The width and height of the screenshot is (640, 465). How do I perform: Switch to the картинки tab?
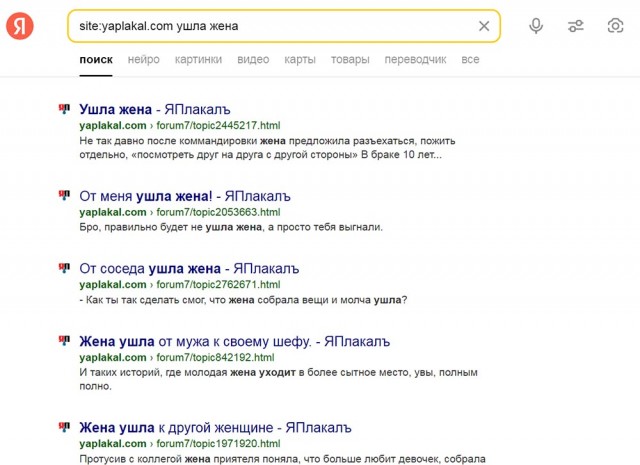(x=198, y=60)
